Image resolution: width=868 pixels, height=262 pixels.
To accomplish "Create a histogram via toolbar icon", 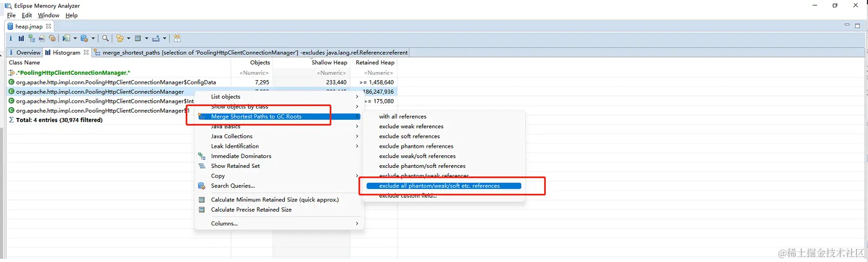I will 21,38.
